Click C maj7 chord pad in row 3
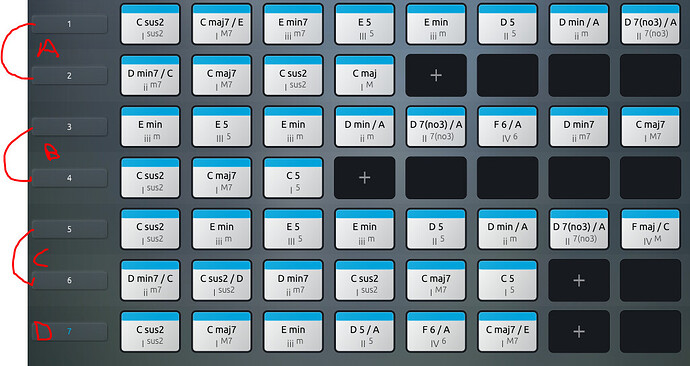The height and width of the screenshot is (366, 690). (650, 127)
